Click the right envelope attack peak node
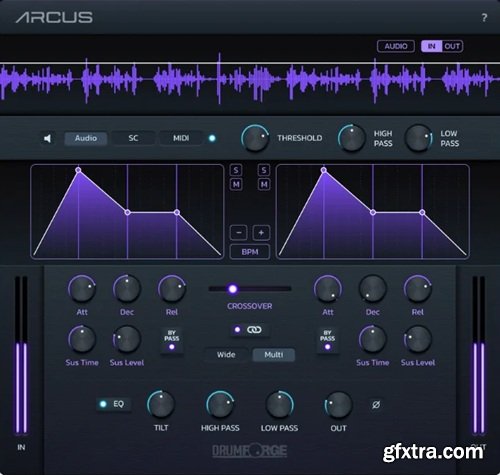The image size is (500, 475). click(324, 170)
